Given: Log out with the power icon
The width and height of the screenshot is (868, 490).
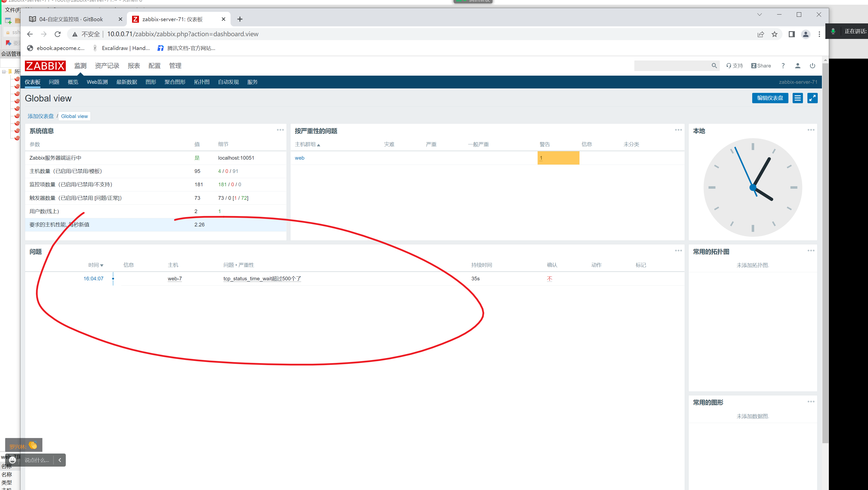Looking at the screenshot, I should (x=812, y=66).
